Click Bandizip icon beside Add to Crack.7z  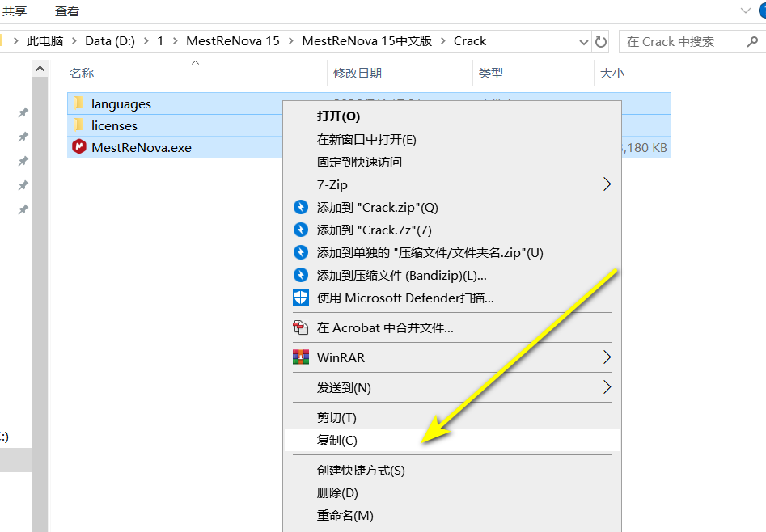(300, 230)
